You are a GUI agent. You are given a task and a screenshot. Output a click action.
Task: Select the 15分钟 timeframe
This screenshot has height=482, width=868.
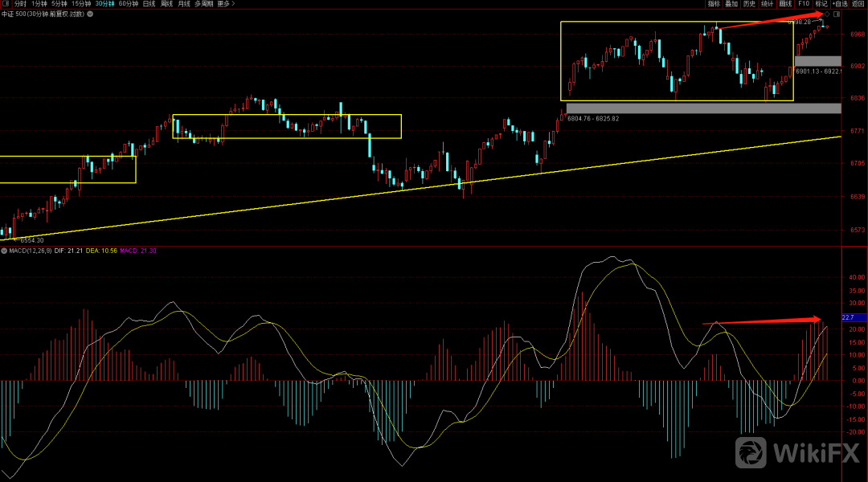[x=81, y=4]
